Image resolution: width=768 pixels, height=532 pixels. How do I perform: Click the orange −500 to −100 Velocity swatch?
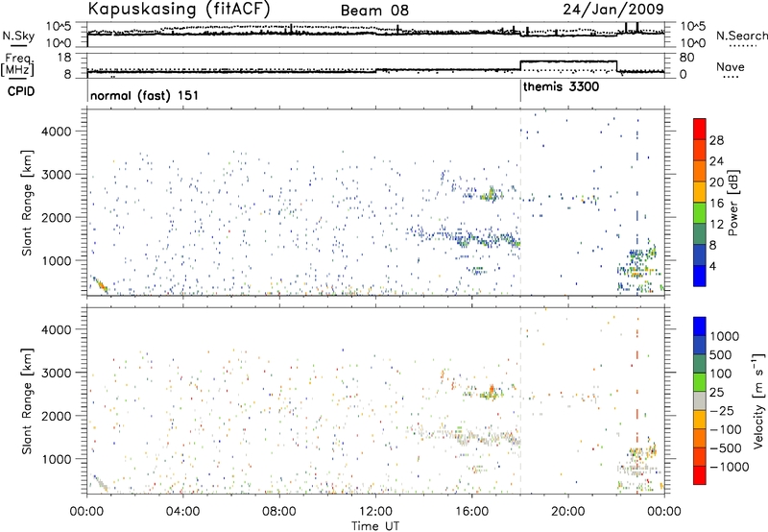[700, 438]
